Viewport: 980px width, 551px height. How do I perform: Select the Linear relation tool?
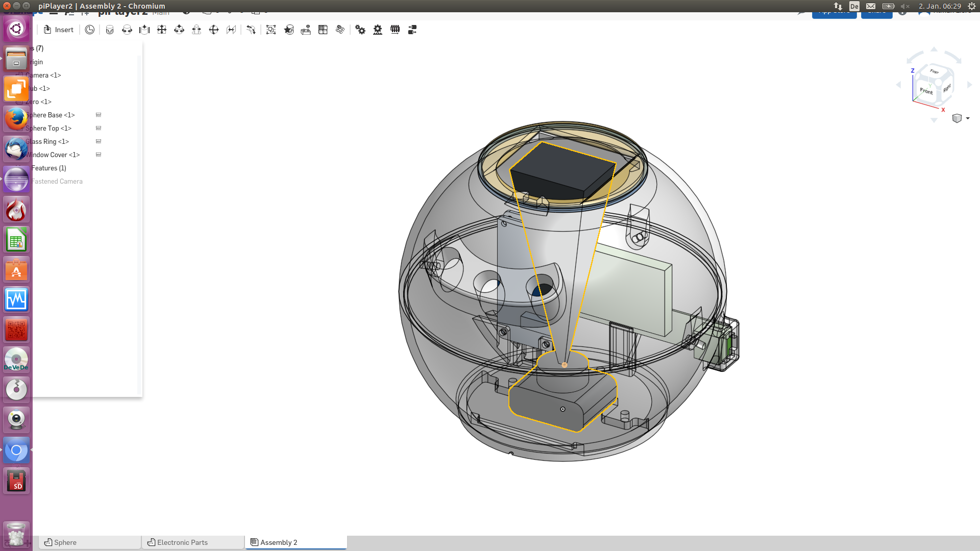tap(412, 30)
